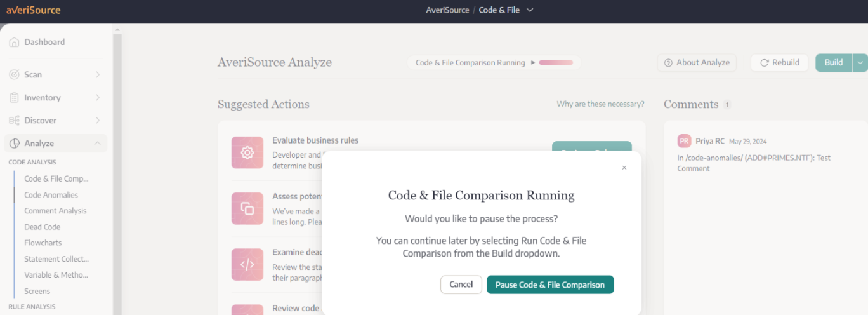Viewport: 868px width, 315px height.
Task: Open Flowcharts in sidebar
Action: coord(43,243)
